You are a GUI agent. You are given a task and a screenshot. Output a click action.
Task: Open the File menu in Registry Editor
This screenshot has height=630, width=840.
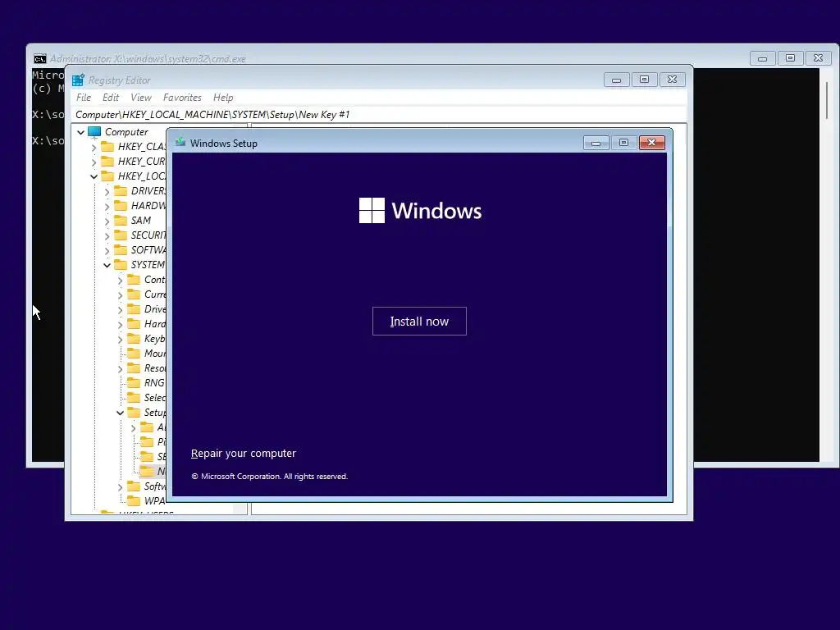pyautogui.click(x=84, y=98)
